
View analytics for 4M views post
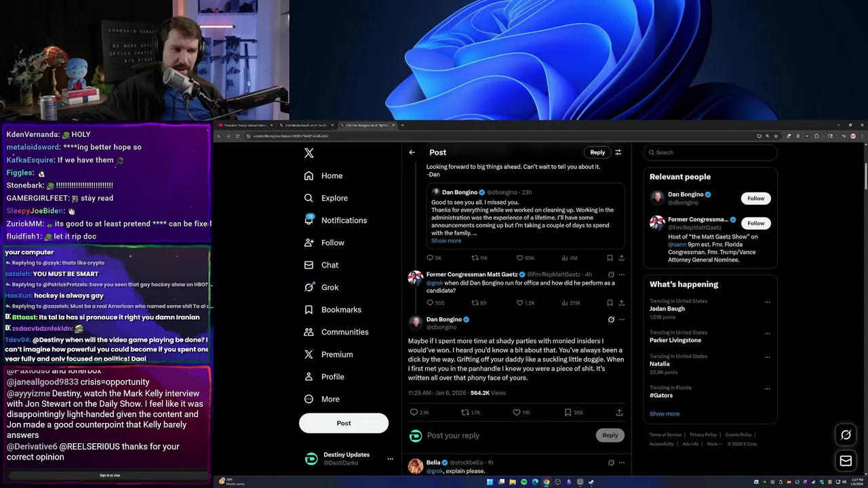(x=570, y=258)
